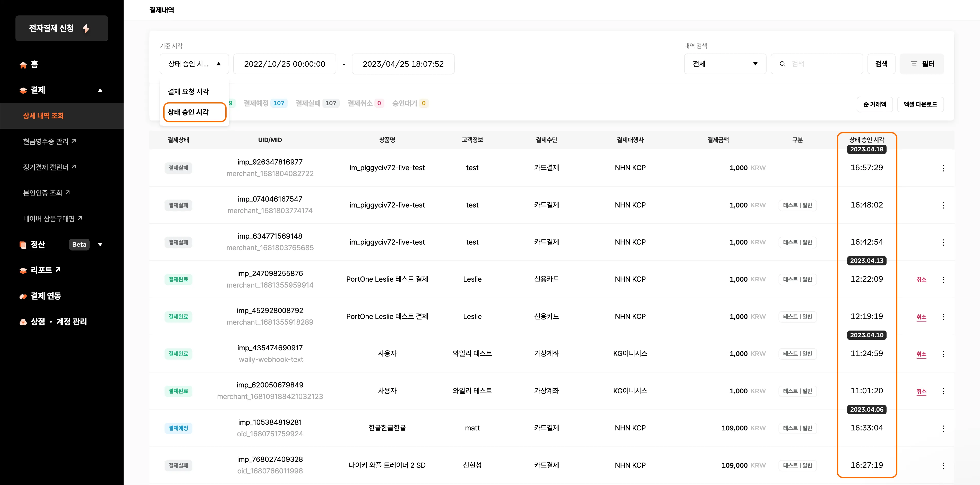
Task: Switch to the 결제실패 107 tab
Action: point(316,103)
